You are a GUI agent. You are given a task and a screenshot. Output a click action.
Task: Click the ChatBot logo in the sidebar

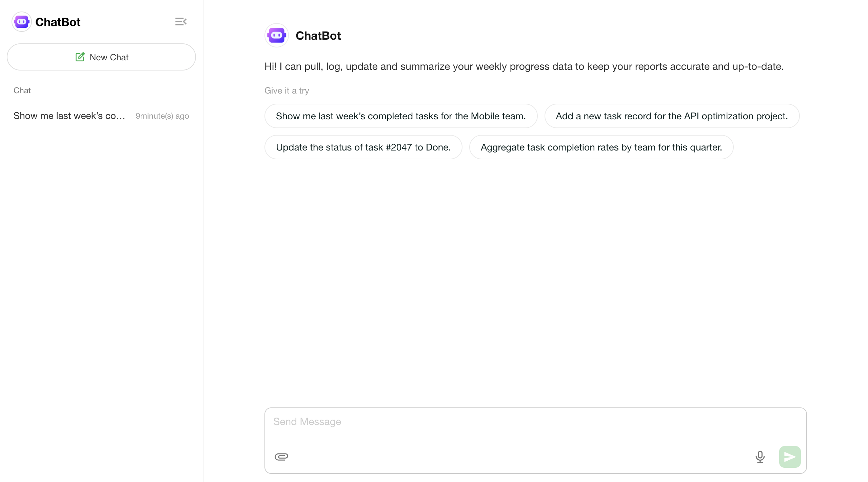coord(22,22)
